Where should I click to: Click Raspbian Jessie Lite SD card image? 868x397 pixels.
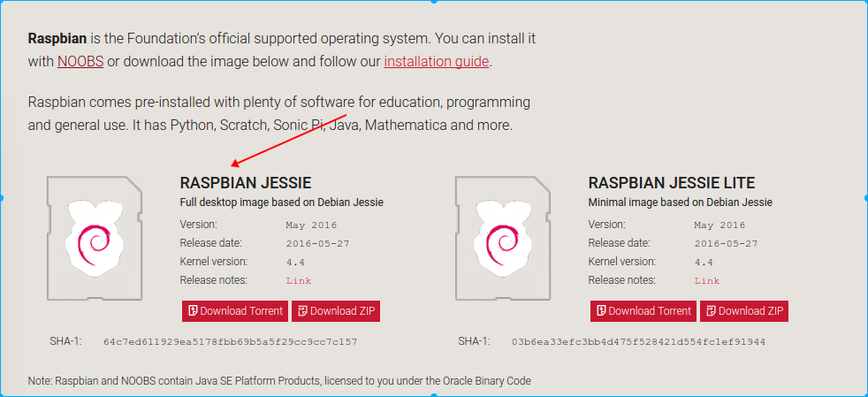pyautogui.click(x=503, y=238)
